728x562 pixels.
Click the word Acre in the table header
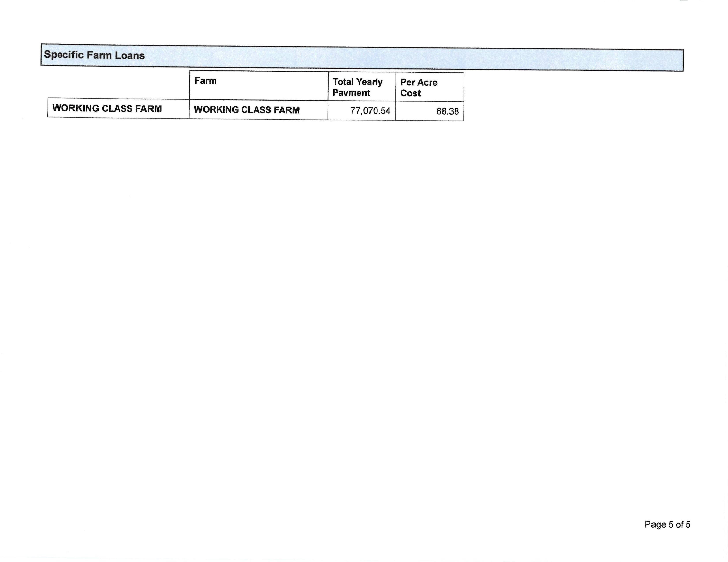(427, 82)
